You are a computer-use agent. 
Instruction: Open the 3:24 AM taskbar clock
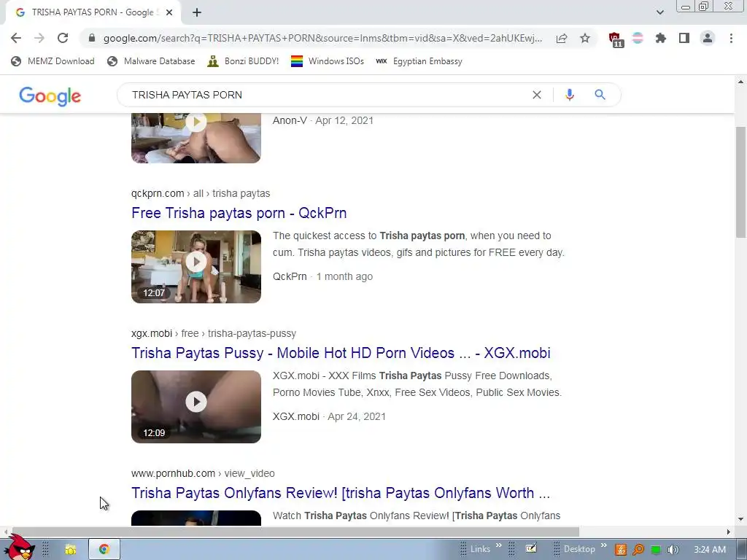710,550
